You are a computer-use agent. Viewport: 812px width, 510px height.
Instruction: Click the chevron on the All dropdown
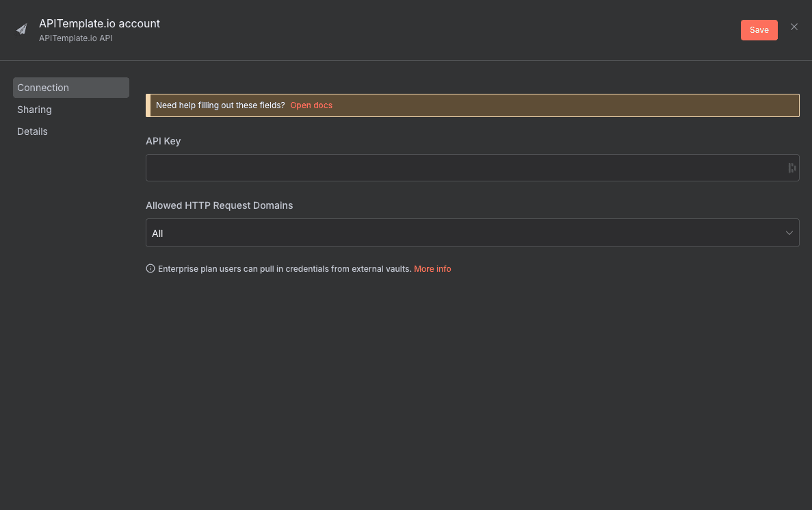coord(789,233)
